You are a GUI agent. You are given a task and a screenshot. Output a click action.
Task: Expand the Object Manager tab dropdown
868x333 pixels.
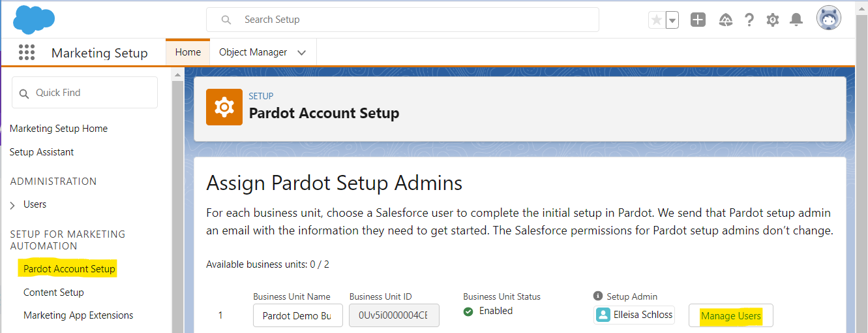click(x=301, y=53)
